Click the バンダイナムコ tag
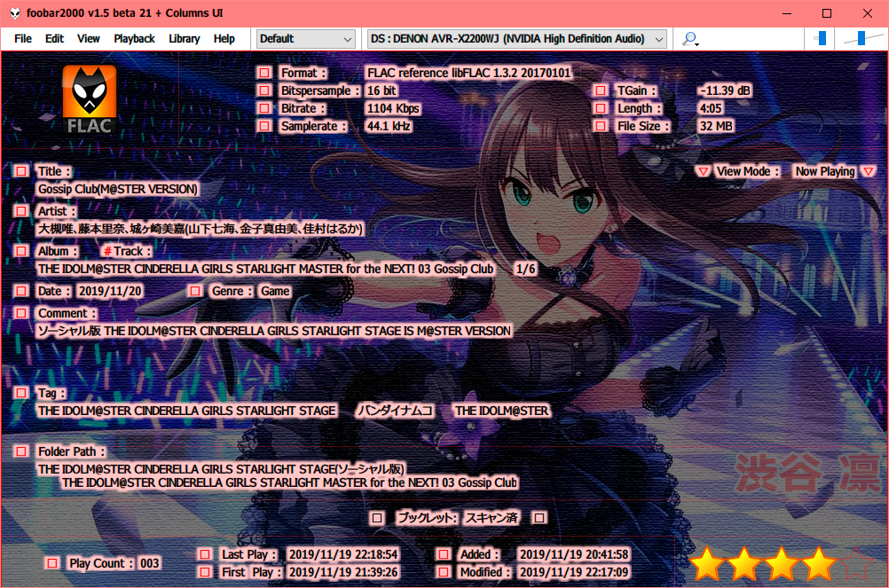This screenshot has width=889, height=588. [x=395, y=411]
